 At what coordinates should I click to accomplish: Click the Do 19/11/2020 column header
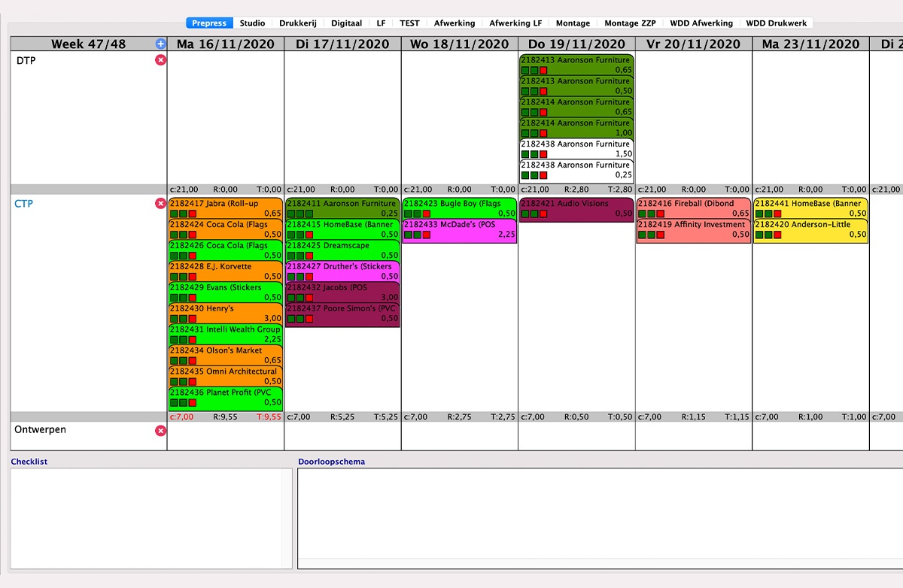click(576, 44)
